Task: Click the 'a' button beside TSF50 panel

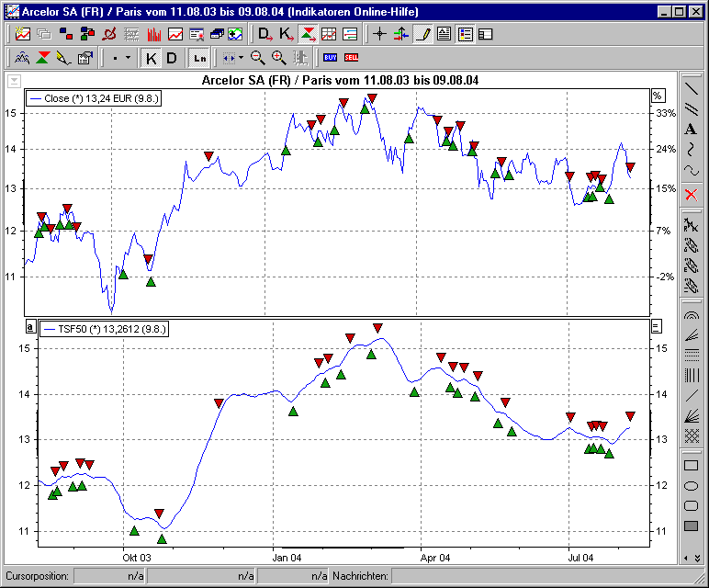Action: click(x=29, y=326)
